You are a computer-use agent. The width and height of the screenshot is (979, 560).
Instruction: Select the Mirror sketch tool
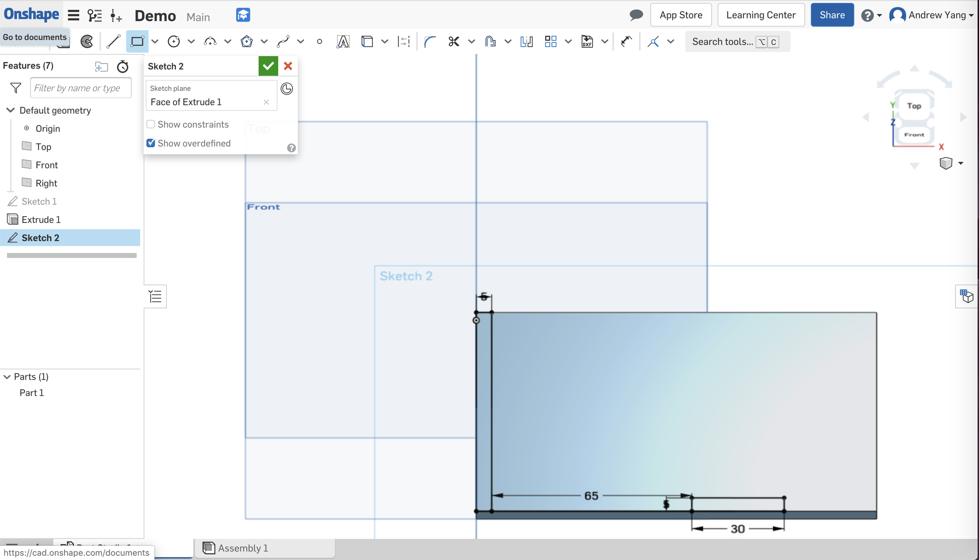(526, 41)
